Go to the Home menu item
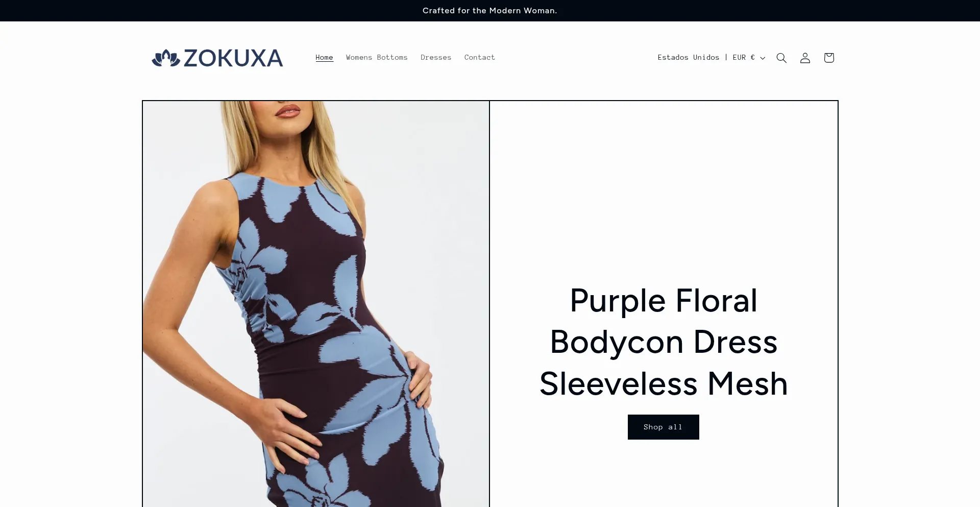 click(x=324, y=57)
